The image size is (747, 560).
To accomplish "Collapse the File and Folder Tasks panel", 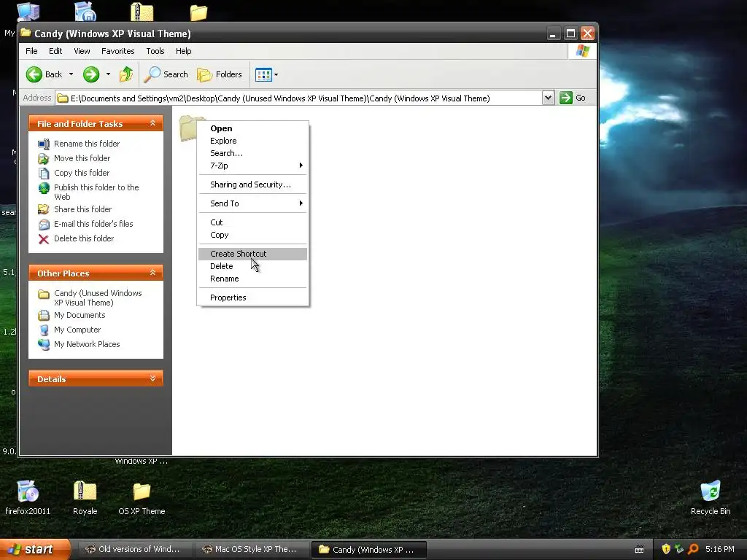I will click(152, 123).
